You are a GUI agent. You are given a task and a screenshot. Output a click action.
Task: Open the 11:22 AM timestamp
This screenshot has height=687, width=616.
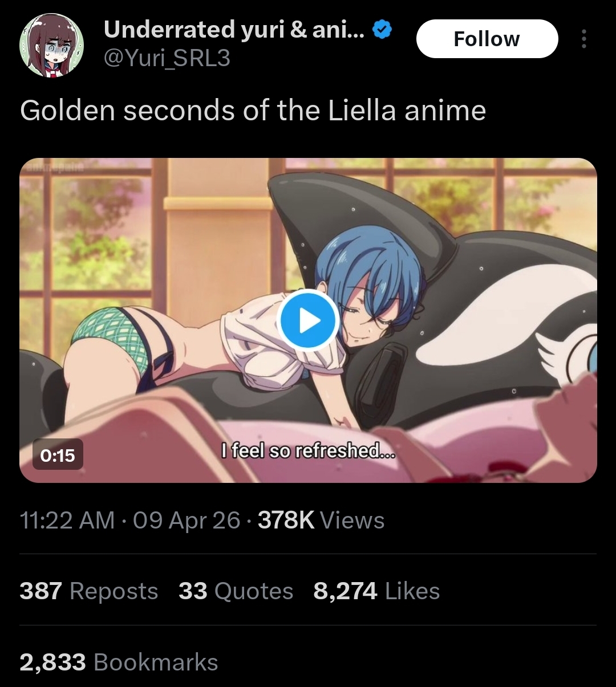pyautogui.click(x=67, y=520)
